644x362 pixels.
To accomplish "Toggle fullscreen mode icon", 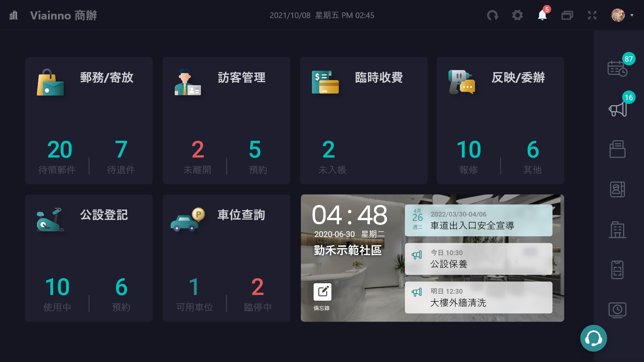I will (592, 15).
